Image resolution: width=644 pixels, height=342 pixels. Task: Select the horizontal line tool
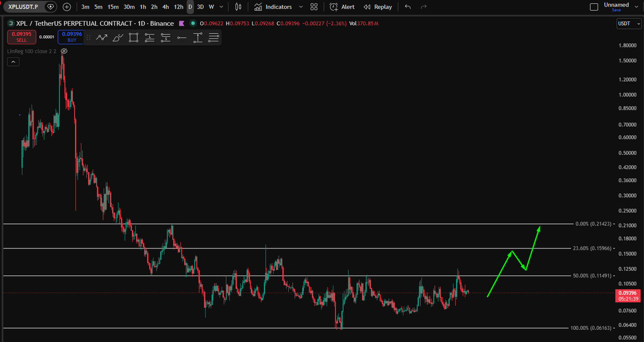pos(181,38)
